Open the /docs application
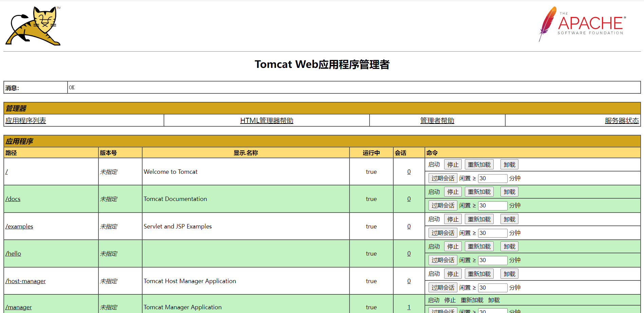This screenshot has height=313, width=644. [x=13, y=199]
